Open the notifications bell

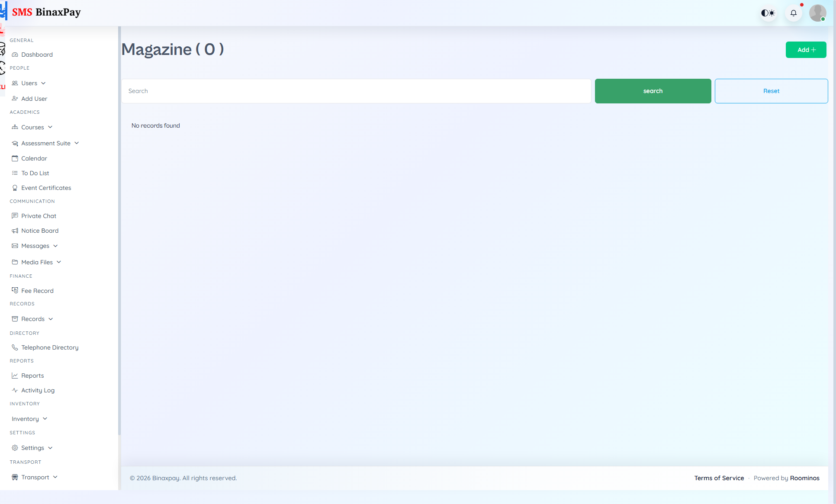793,13
